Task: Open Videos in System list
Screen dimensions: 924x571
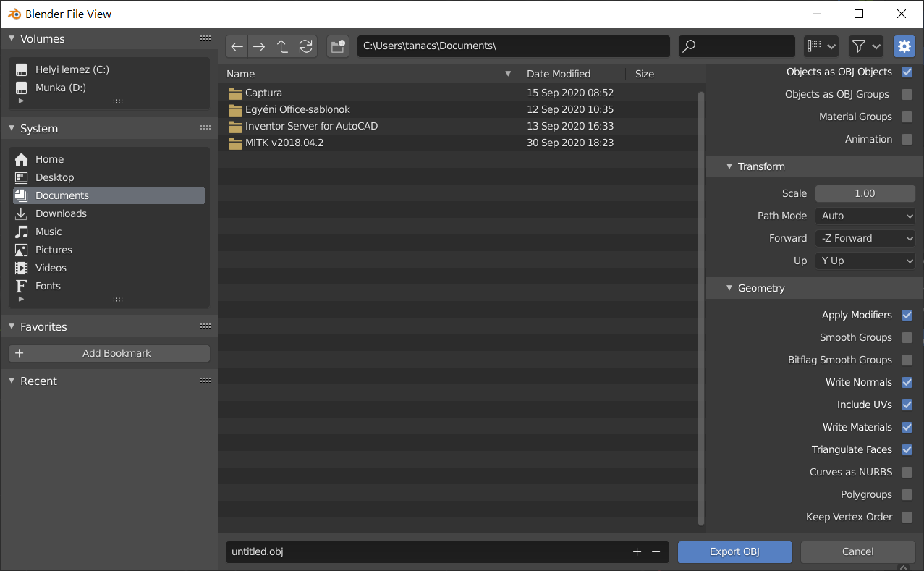Action: point(109,268)
